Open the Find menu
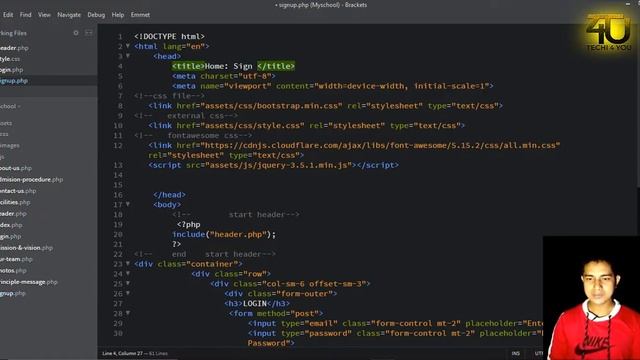640x360 pixels. click(26, 15)
